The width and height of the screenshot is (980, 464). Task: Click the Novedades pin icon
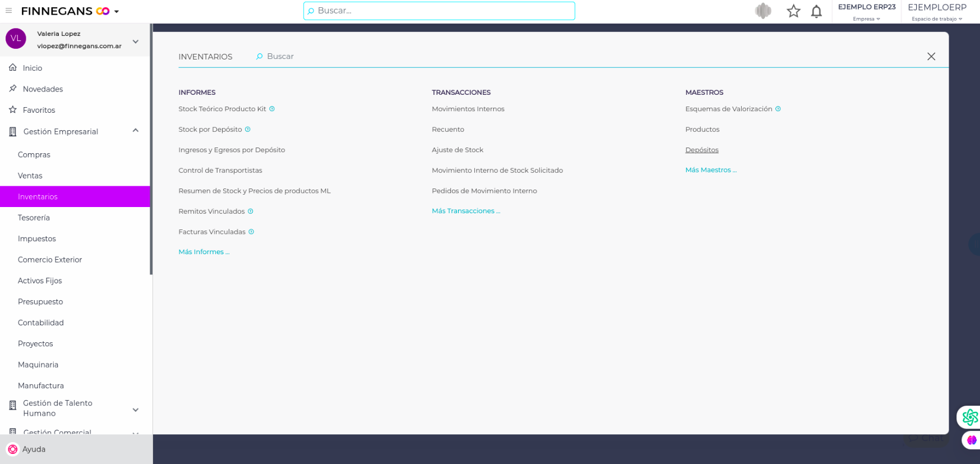[13, 89]
